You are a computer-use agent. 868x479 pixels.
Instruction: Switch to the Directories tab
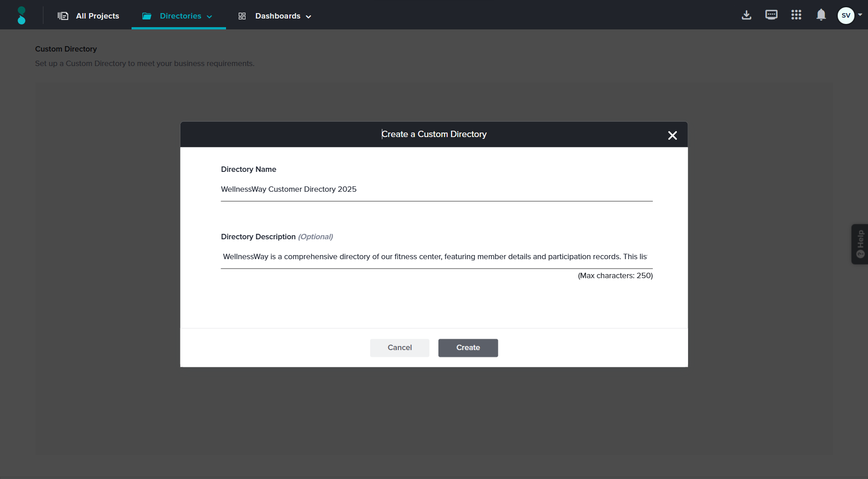pos(180,16)
